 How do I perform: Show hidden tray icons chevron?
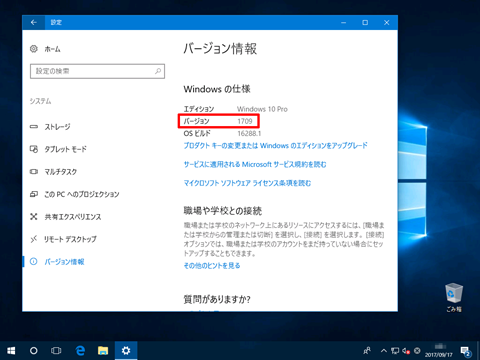pos(384,351)
